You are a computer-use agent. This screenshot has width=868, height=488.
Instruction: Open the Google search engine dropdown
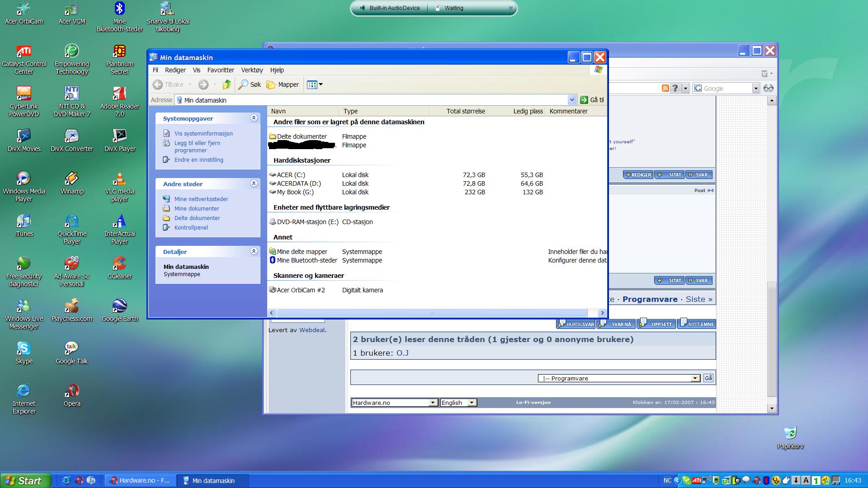click(755, 89)
